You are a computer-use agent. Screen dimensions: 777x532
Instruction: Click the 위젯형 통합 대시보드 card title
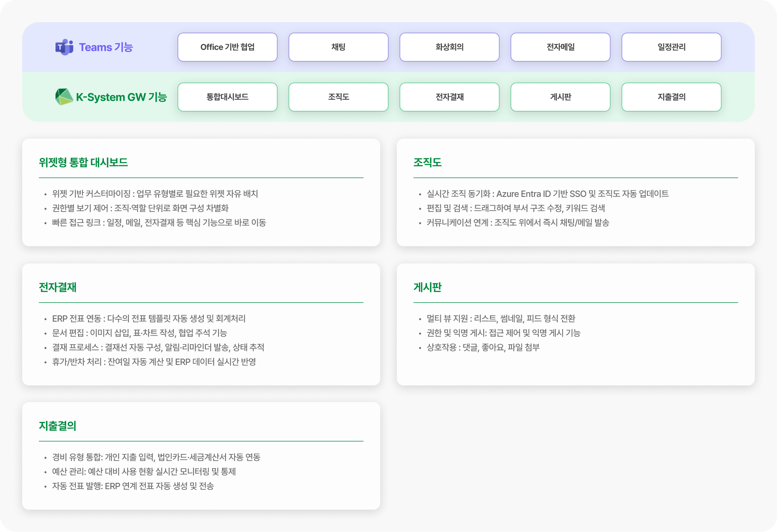pyautogui.click(x=83, y=162)
